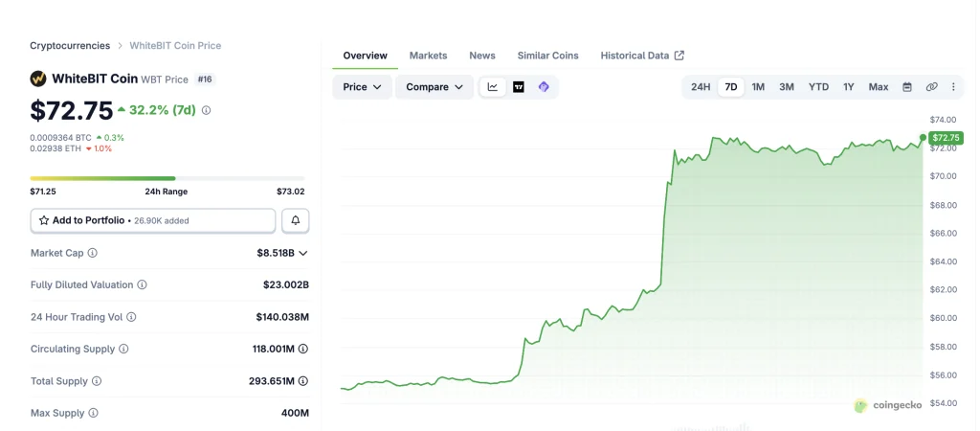Open the Price dropdown
This screenshot has width=980, height=431.
point(363,87)
